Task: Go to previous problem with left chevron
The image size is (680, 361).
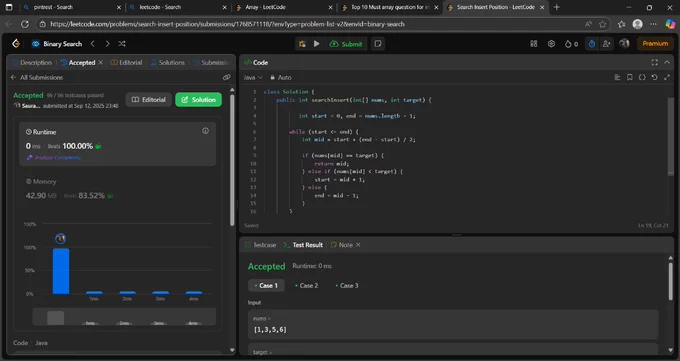Action: (x=92, y=44)
